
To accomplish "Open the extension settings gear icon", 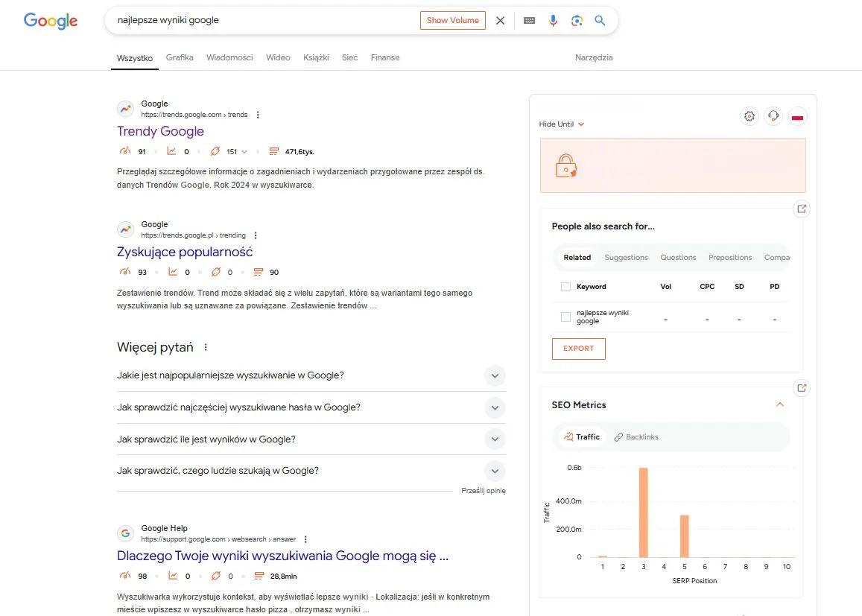I will [750, 116].
